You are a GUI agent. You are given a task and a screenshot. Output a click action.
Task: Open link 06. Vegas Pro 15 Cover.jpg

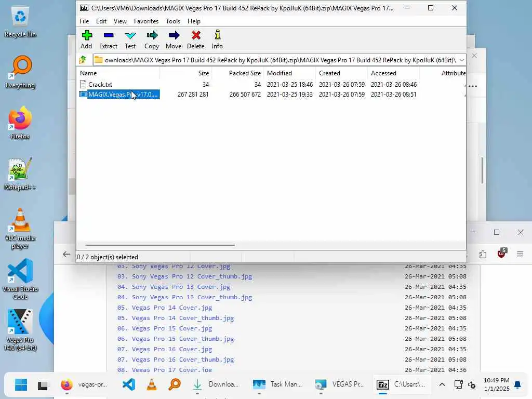(x=165, y=328)
